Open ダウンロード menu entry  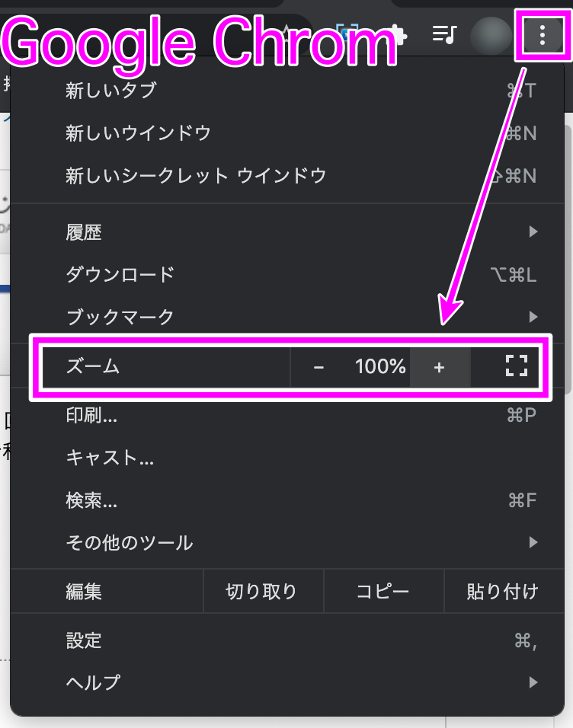[x=287, y=274]
